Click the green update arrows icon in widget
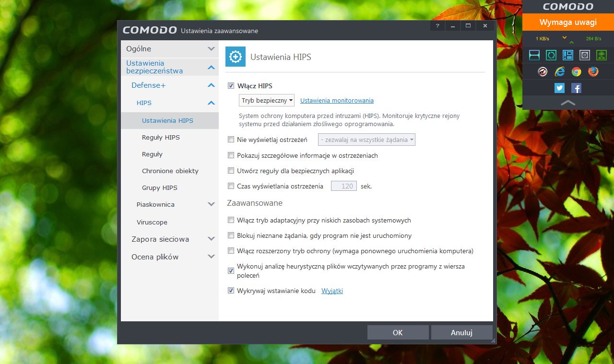Image resolution: width=614 pixels, height=364 pixels. coord(551,55)
